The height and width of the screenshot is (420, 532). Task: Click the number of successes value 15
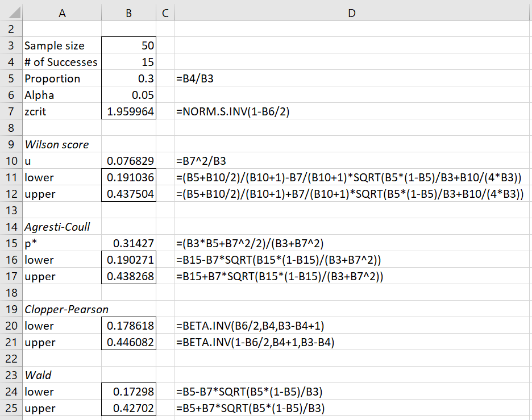coord(128,62)
